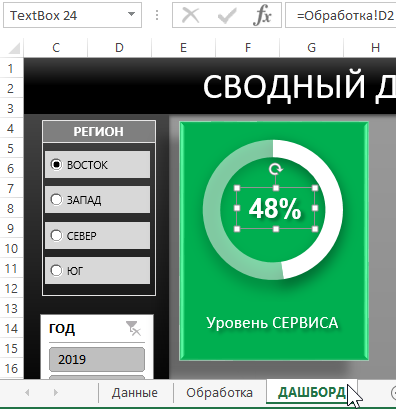Select column H header
Image resolution: width=396 pixels, height=409 pixels.
pos(370,48)
